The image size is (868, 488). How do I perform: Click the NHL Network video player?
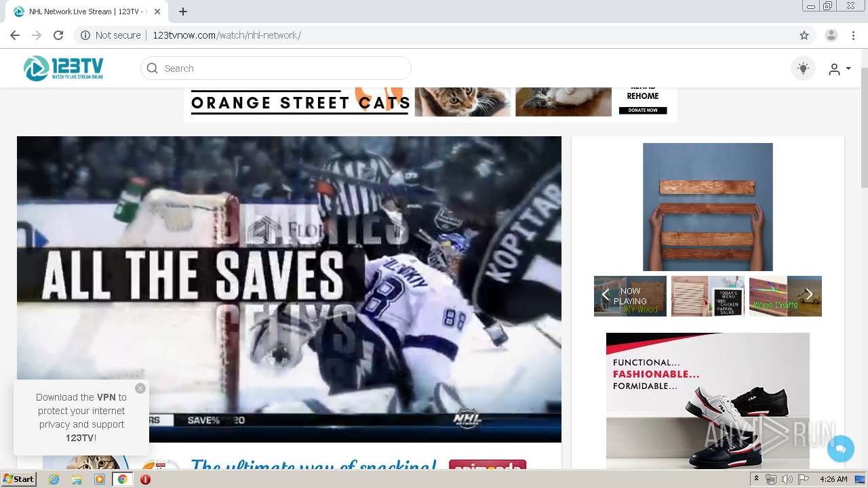289,289
